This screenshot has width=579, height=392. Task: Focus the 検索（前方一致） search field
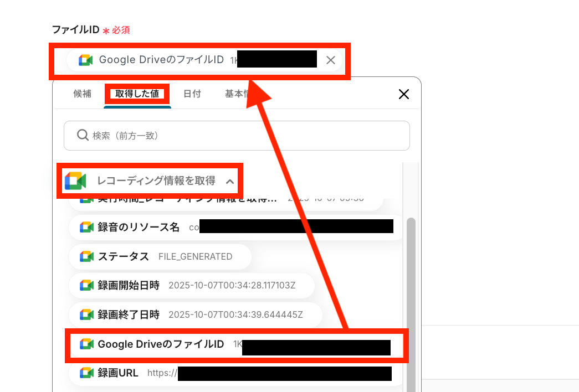click(x=237, y=136)
